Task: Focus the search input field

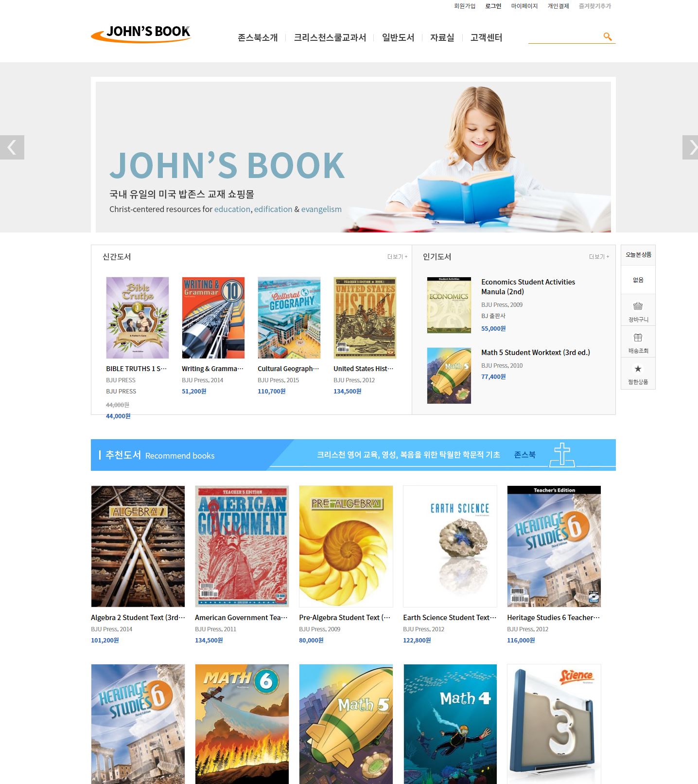Action: pyautogui.click(x=565, y=37)
